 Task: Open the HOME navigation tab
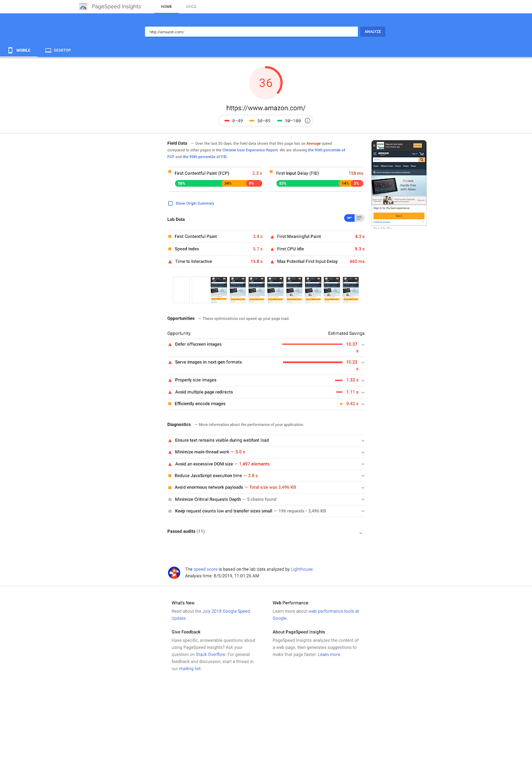166,6
